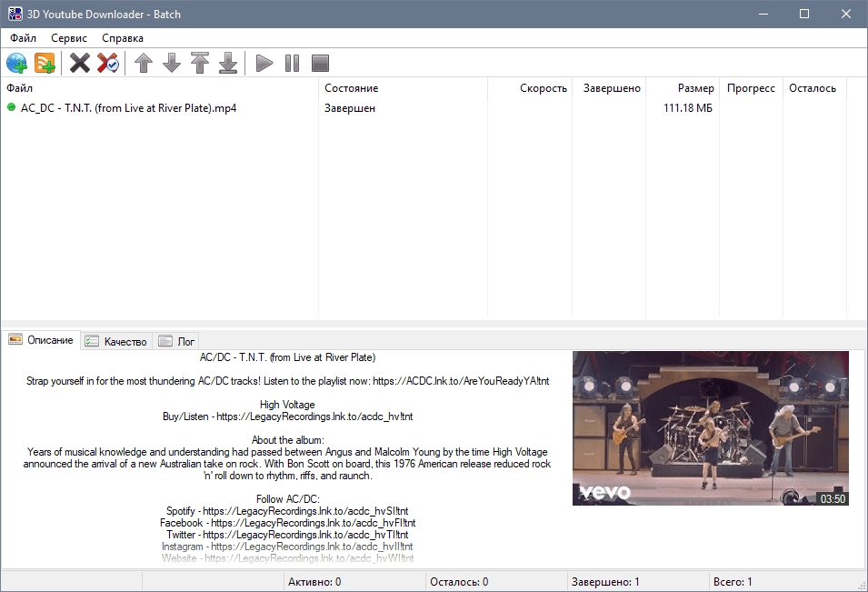Click the Follow AC/DC: heading
Image resolution: width=868 pixels, height=592 pixels.
pyautogui.click(x=287, y=499)
